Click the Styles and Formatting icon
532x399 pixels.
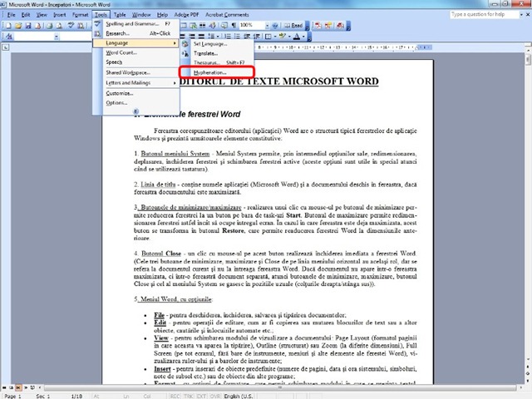8,37
